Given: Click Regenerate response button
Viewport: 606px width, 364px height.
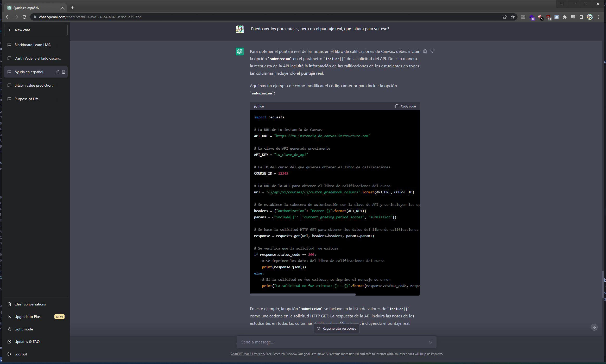Looking at the screenshot, I should (337, 328).
